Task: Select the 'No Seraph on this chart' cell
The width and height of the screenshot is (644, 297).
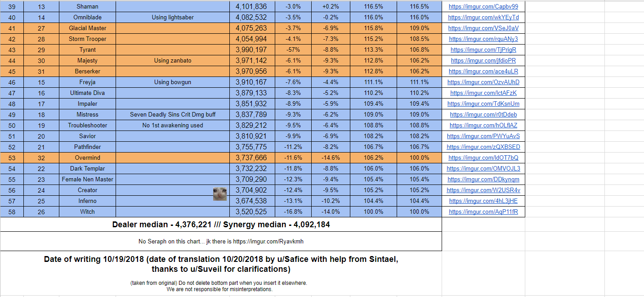Action: [221, 242]
